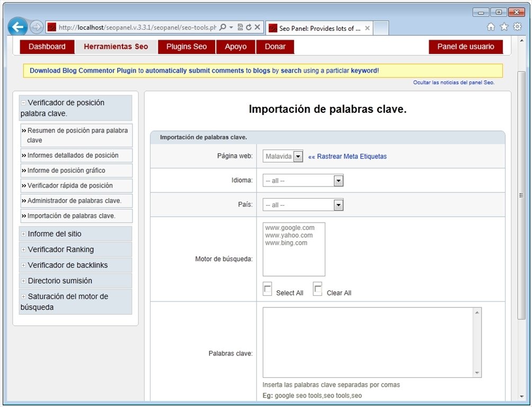Screen dimensions: 532x407
Task: Click keywords textarea scroll down arrow
Action: click(x=477, y=373)
